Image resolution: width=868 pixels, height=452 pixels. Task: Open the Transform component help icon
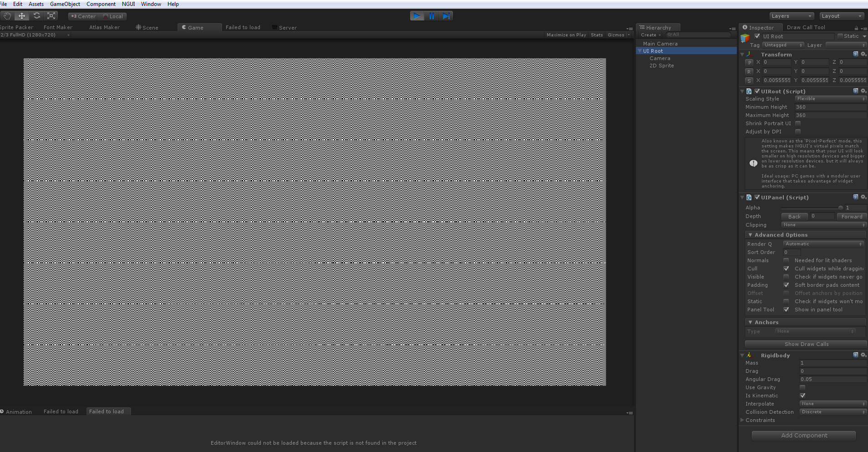pyautogui.click(x=856, y=54)
